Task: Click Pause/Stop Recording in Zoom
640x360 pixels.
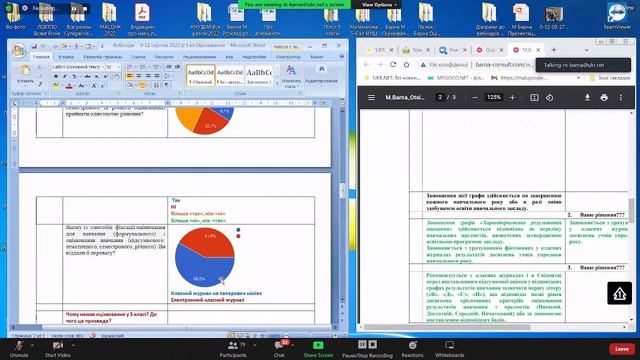Action: 367,349
